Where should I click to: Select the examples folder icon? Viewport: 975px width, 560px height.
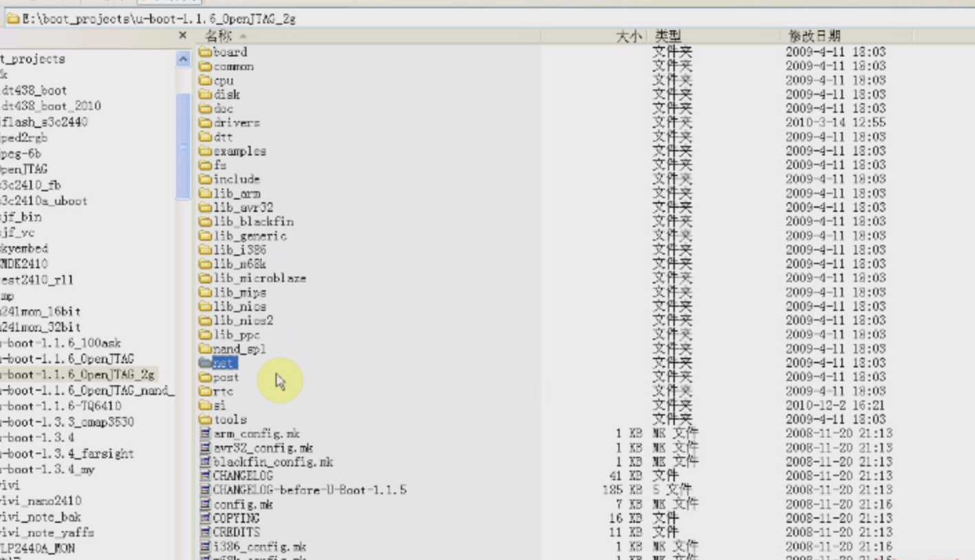coord(205,151)
